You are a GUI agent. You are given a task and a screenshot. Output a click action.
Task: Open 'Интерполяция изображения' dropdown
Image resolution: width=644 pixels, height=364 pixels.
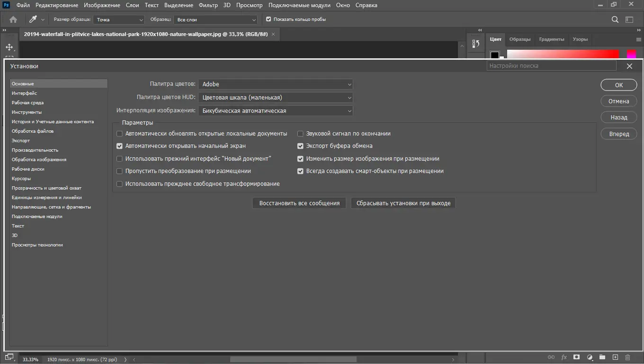(276, 111)
